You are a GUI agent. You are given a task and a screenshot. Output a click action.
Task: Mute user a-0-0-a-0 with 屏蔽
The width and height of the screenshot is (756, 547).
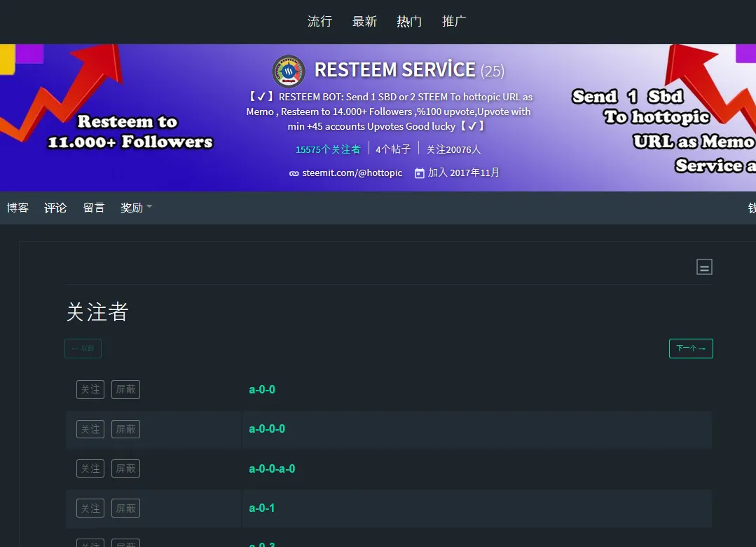(126, 468)
